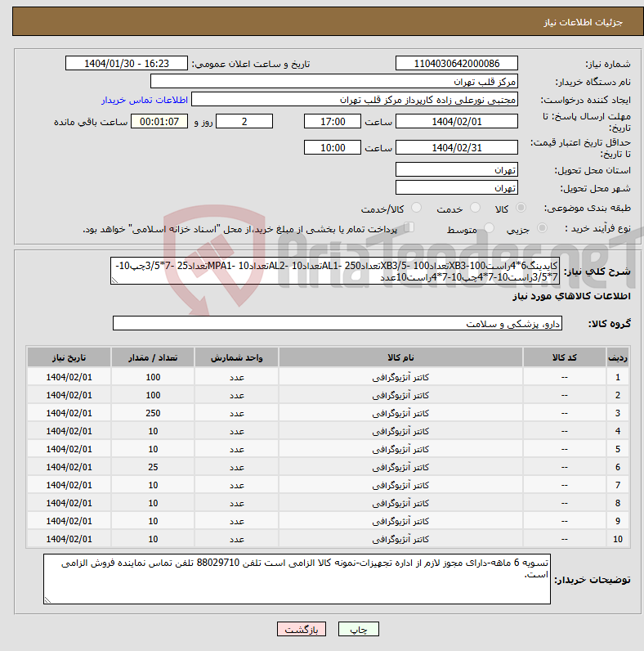Click the گروه کالا field دارو، پزشکی و سلامت
Screen dimensions: 644x651
(x=338, y=323)
